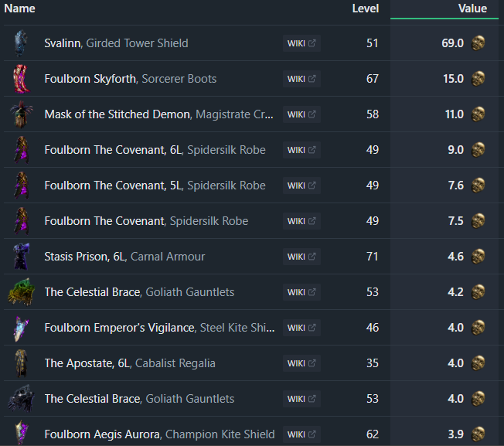Click the Stasis Prison armour icon
504x446 pixels.
20,257
